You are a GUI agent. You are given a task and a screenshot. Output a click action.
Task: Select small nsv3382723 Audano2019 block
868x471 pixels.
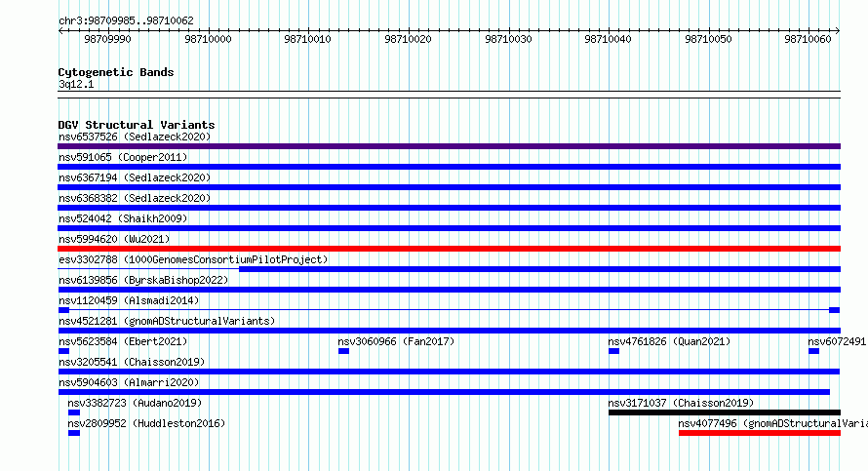tap(74, 412)
